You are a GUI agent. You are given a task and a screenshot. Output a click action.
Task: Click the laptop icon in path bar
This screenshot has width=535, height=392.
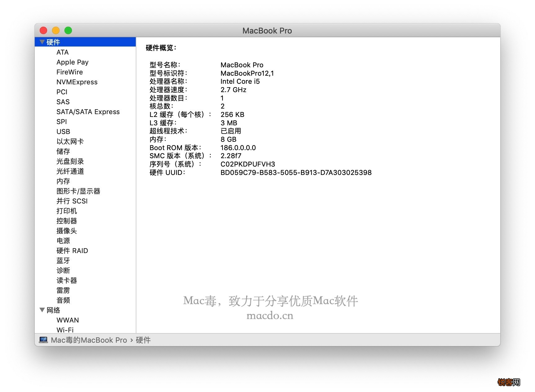click(43, 340)
